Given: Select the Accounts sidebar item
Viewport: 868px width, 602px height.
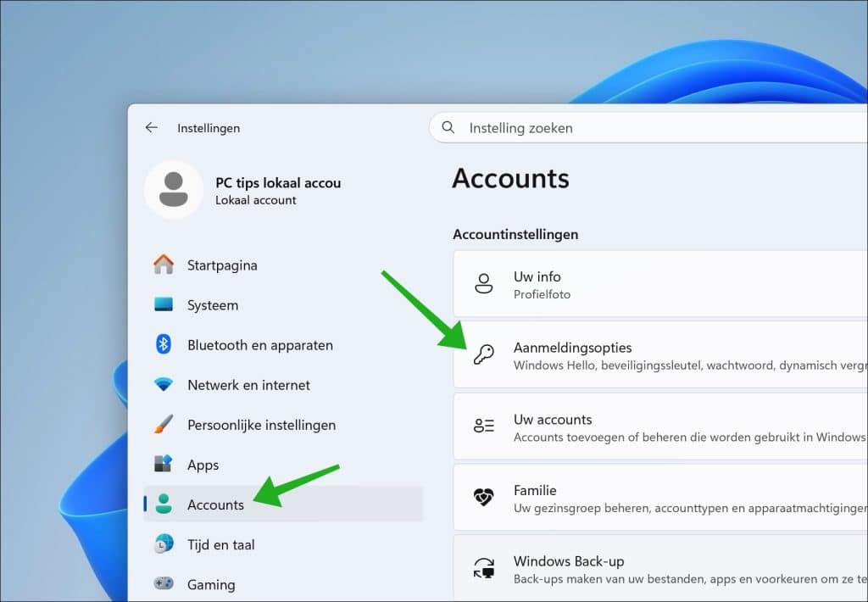Looking at the screenshot, I should click(283, 504).
